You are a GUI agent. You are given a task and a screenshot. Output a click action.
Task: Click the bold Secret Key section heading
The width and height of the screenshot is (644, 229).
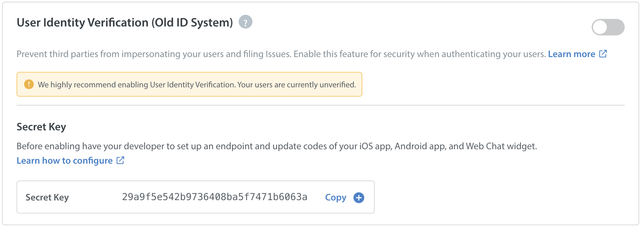coord(41,127)
